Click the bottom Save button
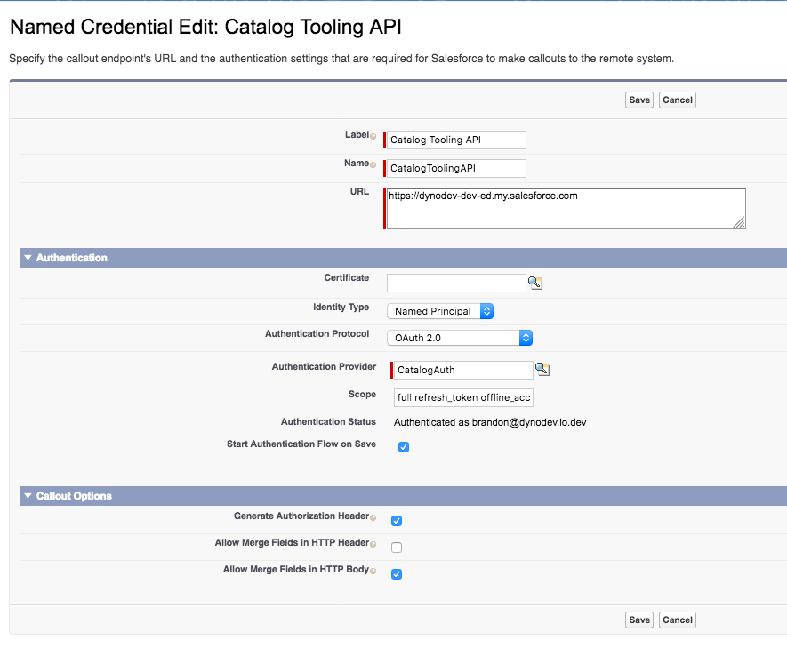The width and height of the screenshot is (787, 672). click(x=638, y=620)
